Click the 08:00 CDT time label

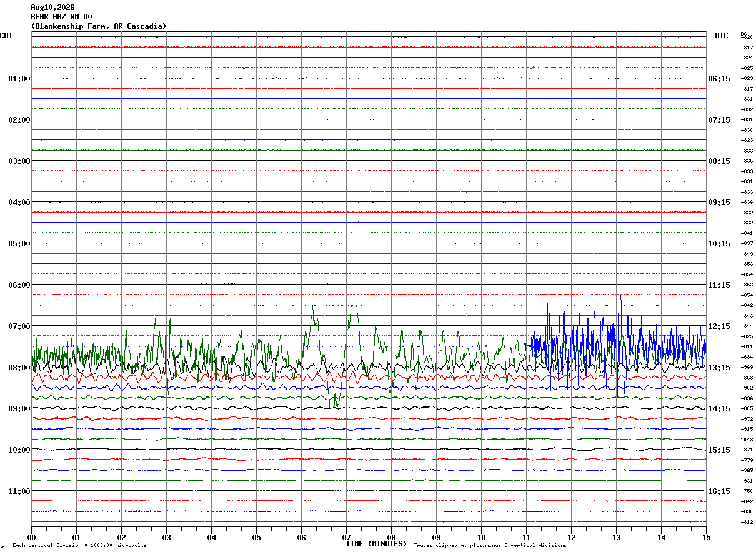tap(19, 368)
